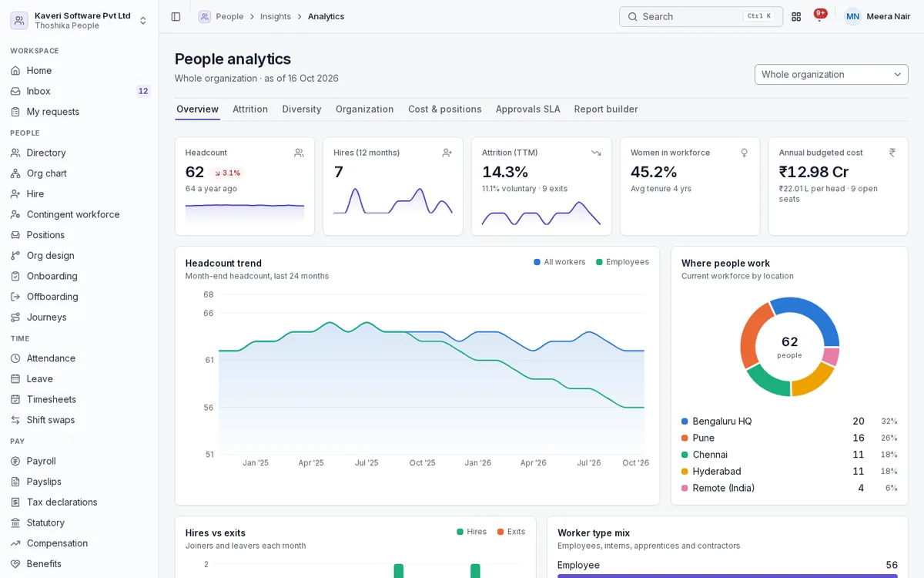Screen dimensions: 924x578
Task: Open Timesheets icon
Action: (15, 399)
